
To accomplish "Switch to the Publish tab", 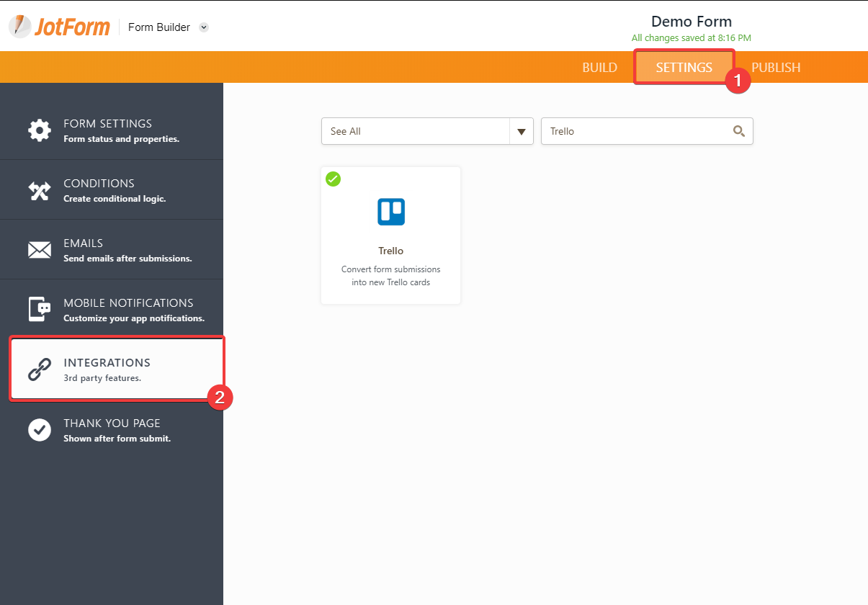I will (776, 68).
